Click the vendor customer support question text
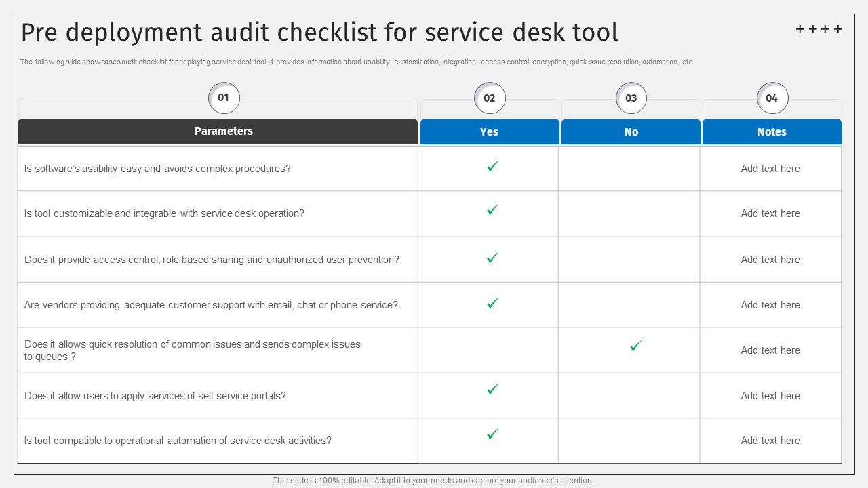Screen dimensions: 868x488 pyautogui.click(x=211, y=305)
